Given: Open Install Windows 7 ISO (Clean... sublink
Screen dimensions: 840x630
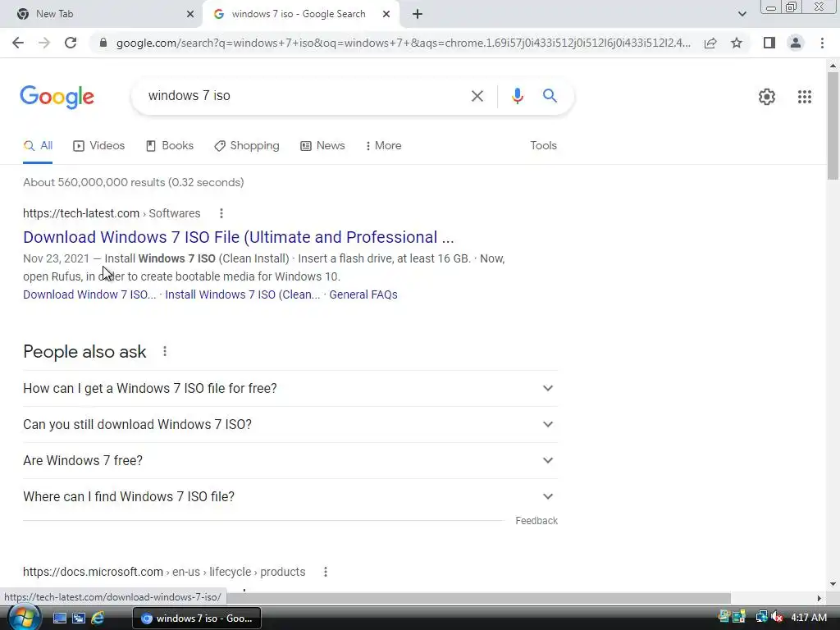Looking at the screenshot, I should pyautogui.click(x=243, y=294).
